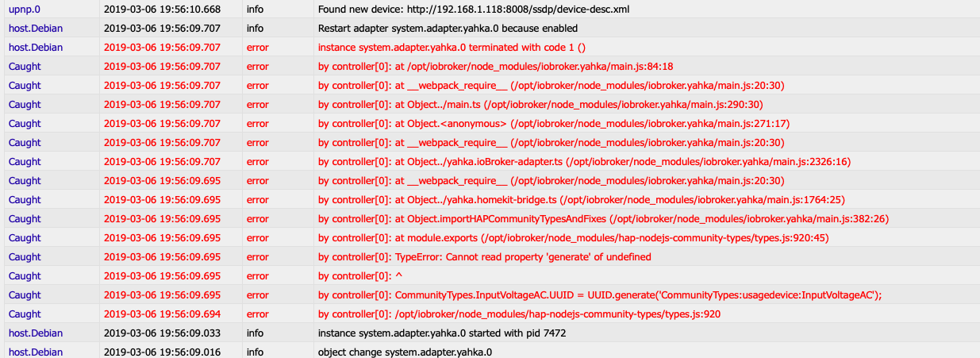Select the 'Object.<anonymous>' error row
Screen dimensions: 980x358
click(554, 123)
